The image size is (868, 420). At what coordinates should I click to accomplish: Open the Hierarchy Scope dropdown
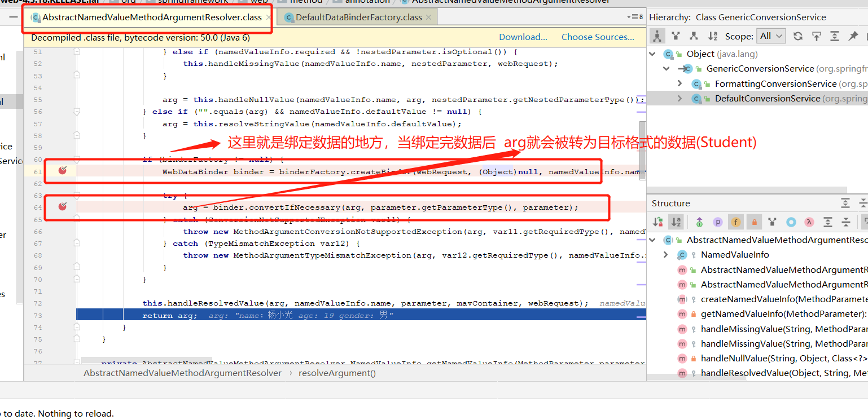pos(771,36)
